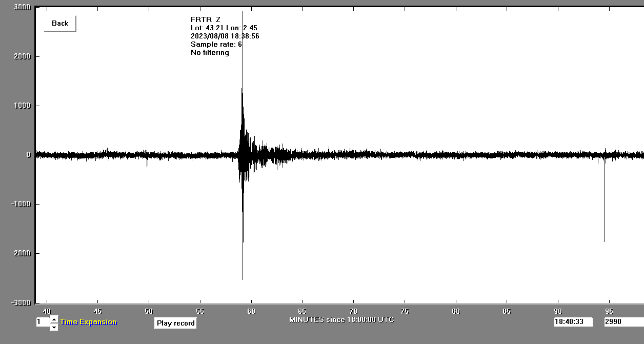
Task: Click the main earthquake spike near minute 59
Action: (x=243, y=145)
